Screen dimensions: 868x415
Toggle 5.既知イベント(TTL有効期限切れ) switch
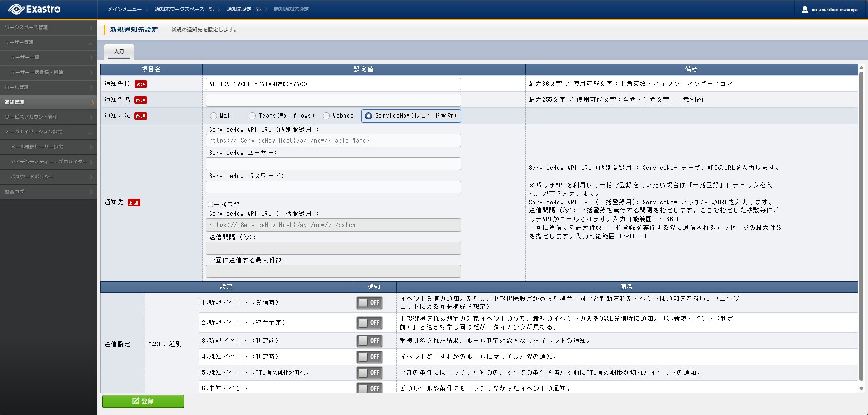(369, 373)
